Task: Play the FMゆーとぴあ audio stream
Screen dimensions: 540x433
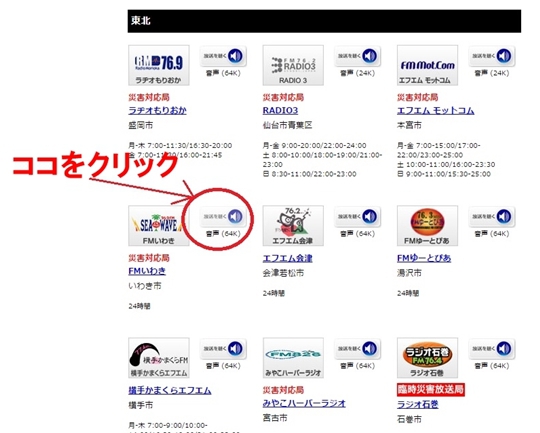Action: coord(492,216)
